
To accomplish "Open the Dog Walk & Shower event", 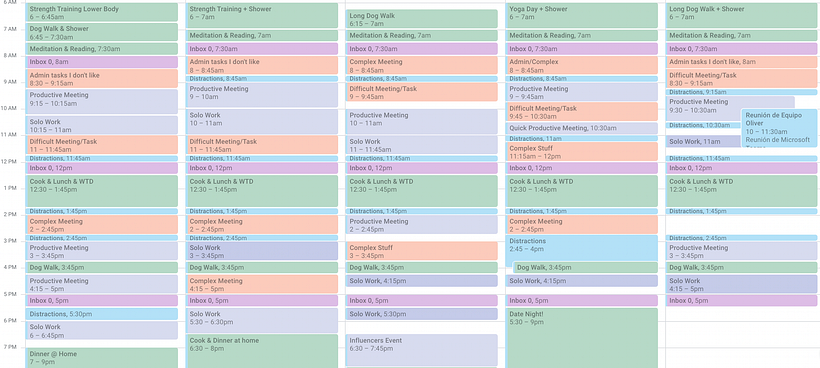I will [102, 32].
